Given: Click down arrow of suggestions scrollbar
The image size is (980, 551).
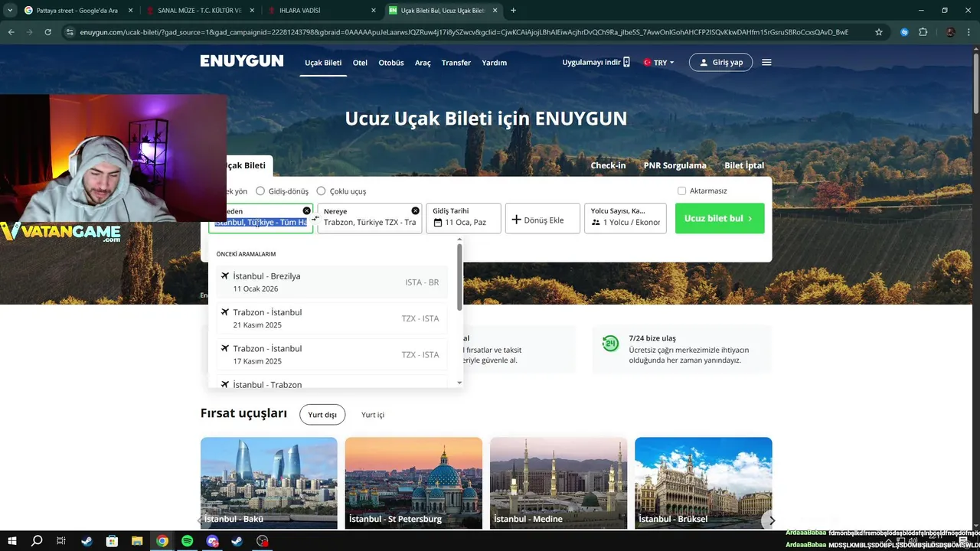Looking at the screenshot, I should 459,383.
